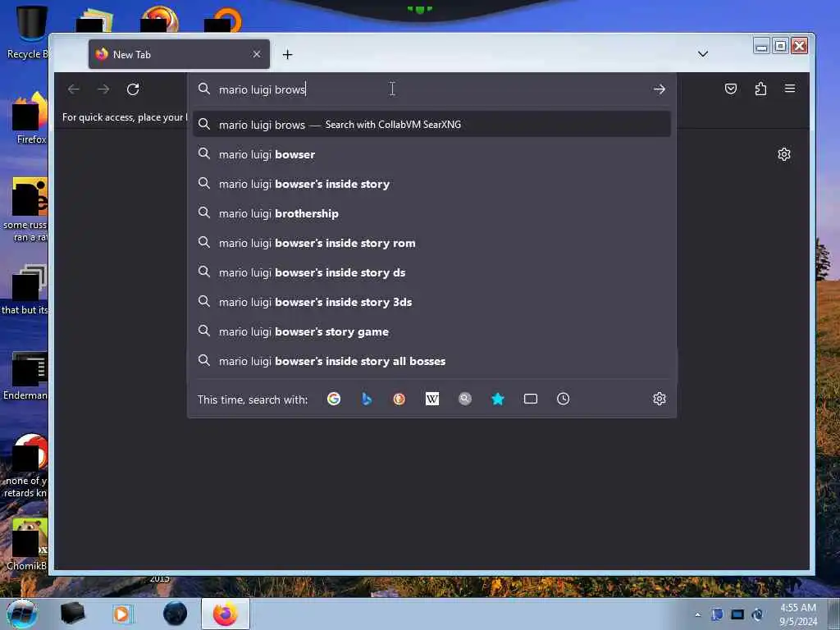Click the taskbar clock showing 4:55 AM
This screenshot has width=840, height=630.
tap(798, 614)
